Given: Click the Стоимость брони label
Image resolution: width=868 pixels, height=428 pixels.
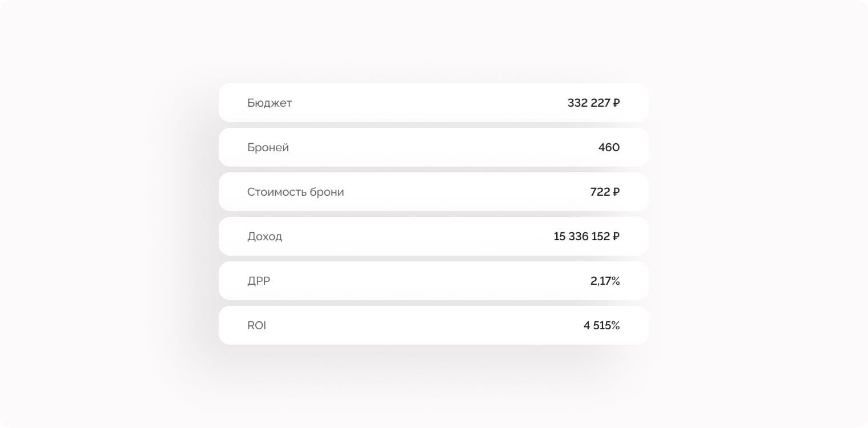Looking at the screenshot, I should (295, 192).
